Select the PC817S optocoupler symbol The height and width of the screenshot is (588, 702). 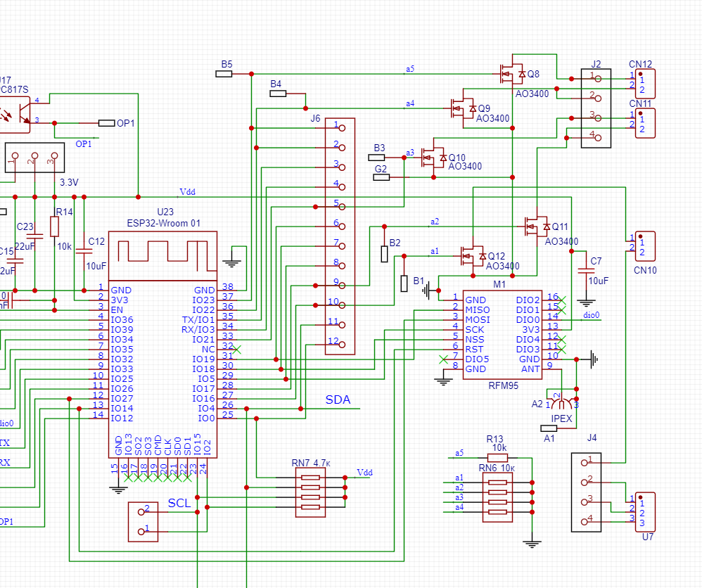coord(13,113)
